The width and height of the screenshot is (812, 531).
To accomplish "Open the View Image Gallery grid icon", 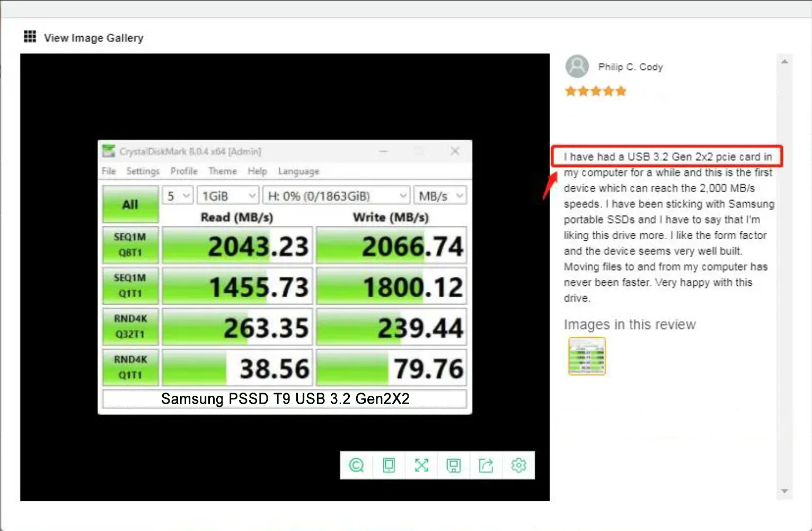I will [30, 37].
